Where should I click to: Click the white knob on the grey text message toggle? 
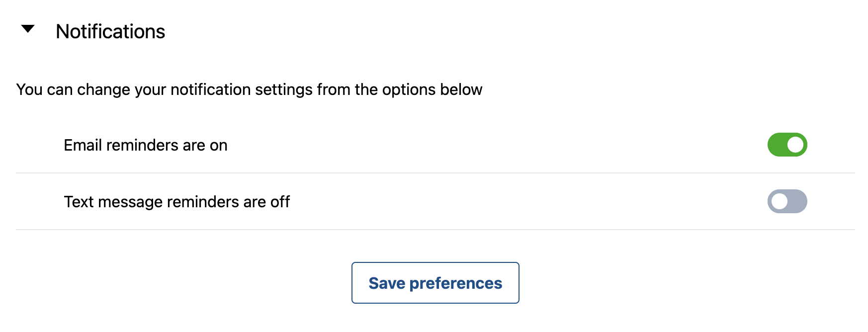[780, 201]
